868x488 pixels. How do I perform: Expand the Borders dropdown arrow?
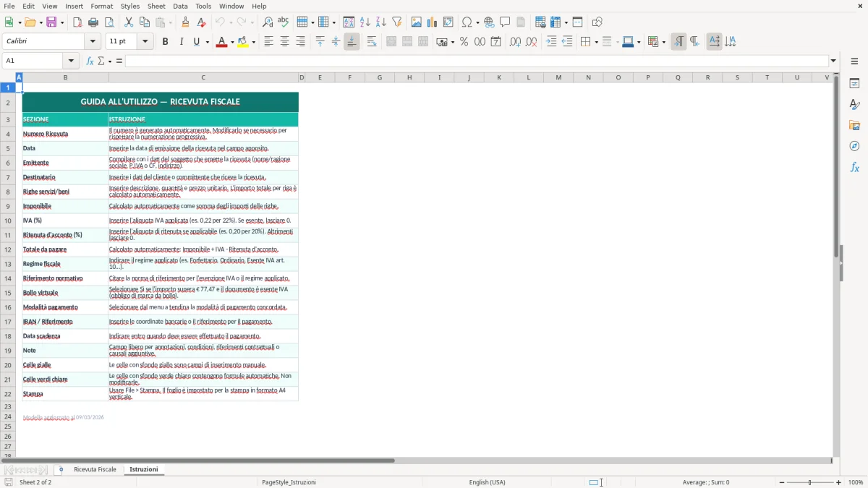(x=596, y=42)
